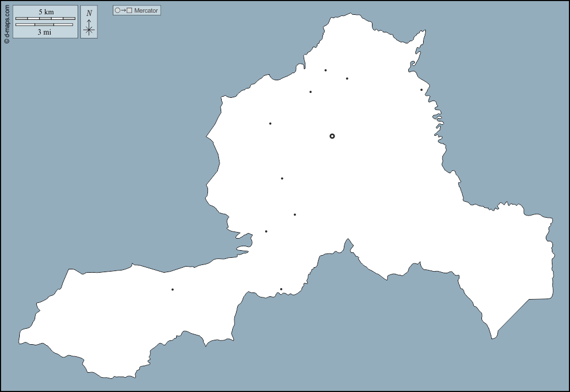Select the lone city dot in the southwestern lobe
This screenshot has height=392, width=570.
click(x=172, y=289)
